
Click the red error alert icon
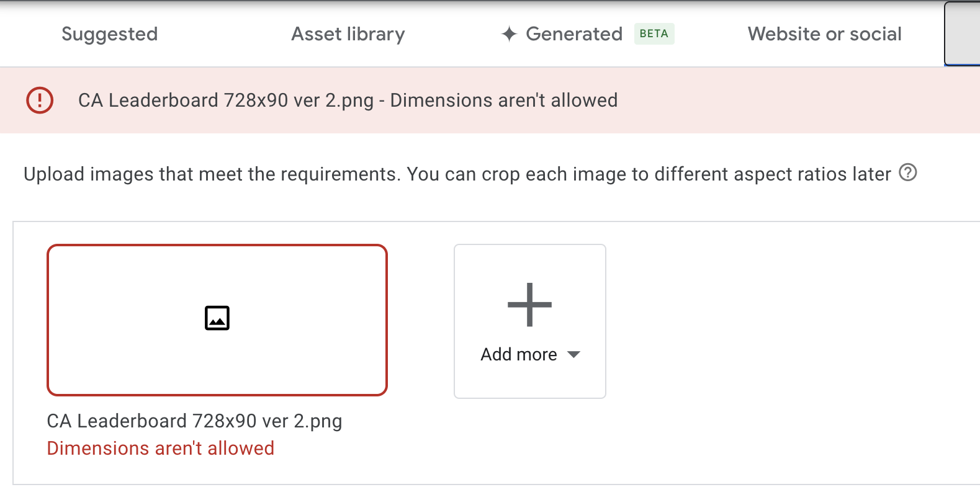(x=40, y=100)
